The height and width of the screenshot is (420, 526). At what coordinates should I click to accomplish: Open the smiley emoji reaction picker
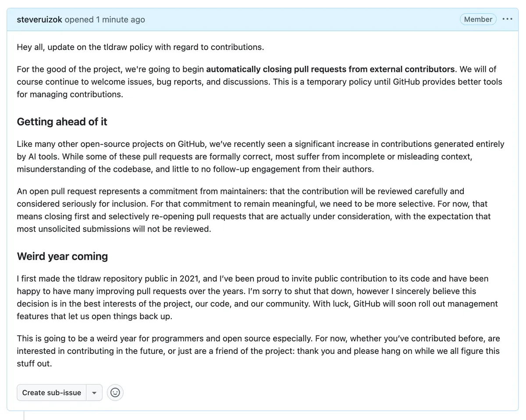click(x=115, y=392)
